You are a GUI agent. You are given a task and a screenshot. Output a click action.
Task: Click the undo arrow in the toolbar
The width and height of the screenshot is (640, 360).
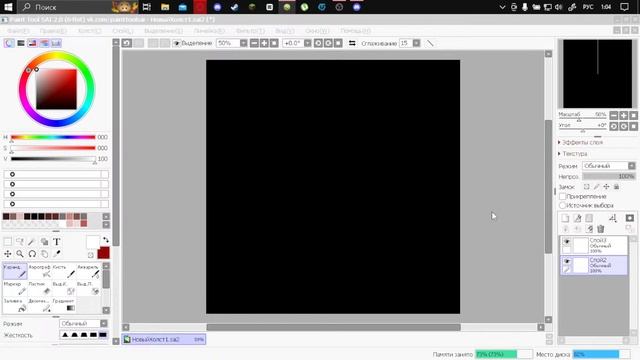(127, 43)
